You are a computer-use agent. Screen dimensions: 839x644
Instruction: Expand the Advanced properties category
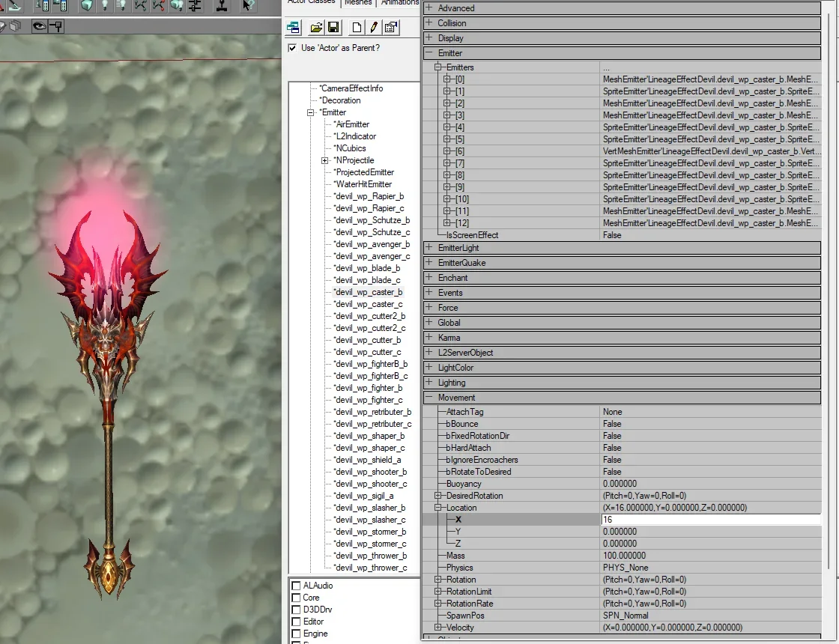428,7
